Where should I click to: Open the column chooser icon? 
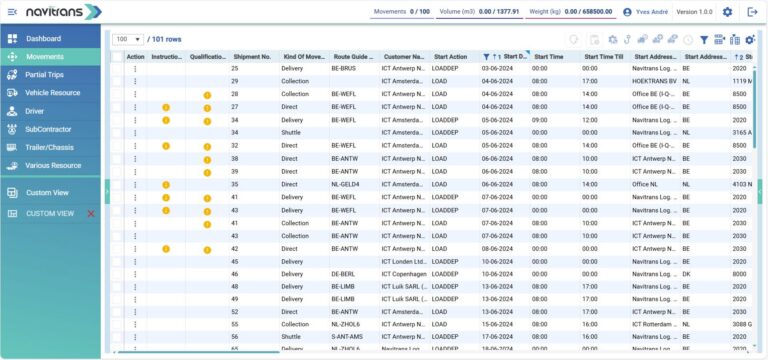coord(735,40)
